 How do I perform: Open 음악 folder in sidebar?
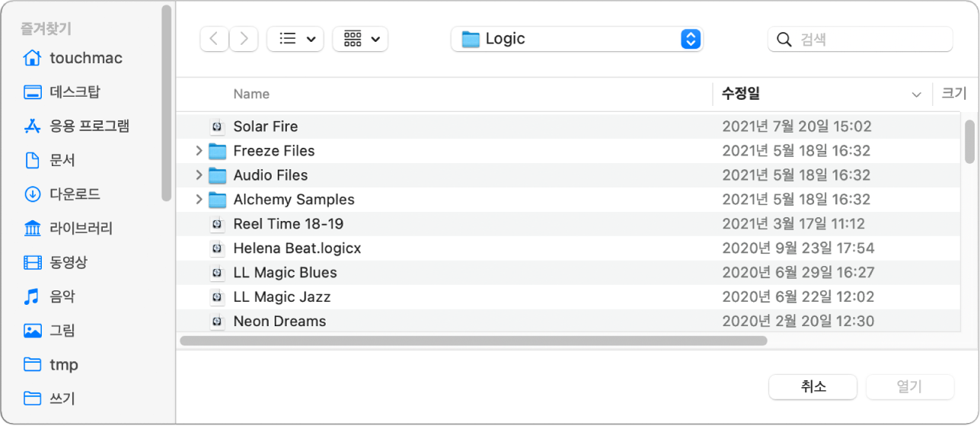coord(62,296)
